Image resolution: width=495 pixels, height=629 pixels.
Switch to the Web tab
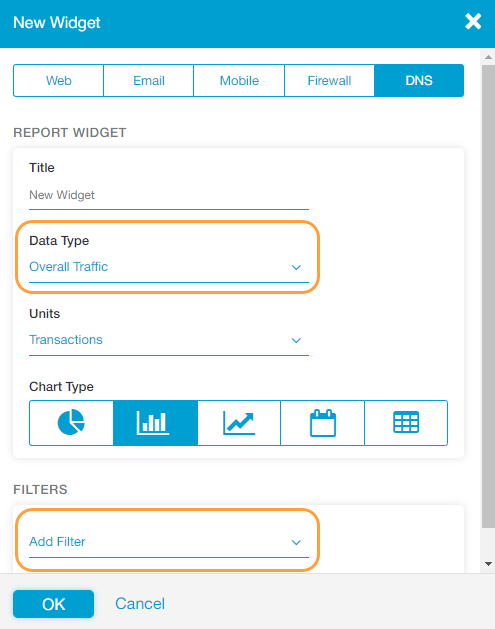59,80
